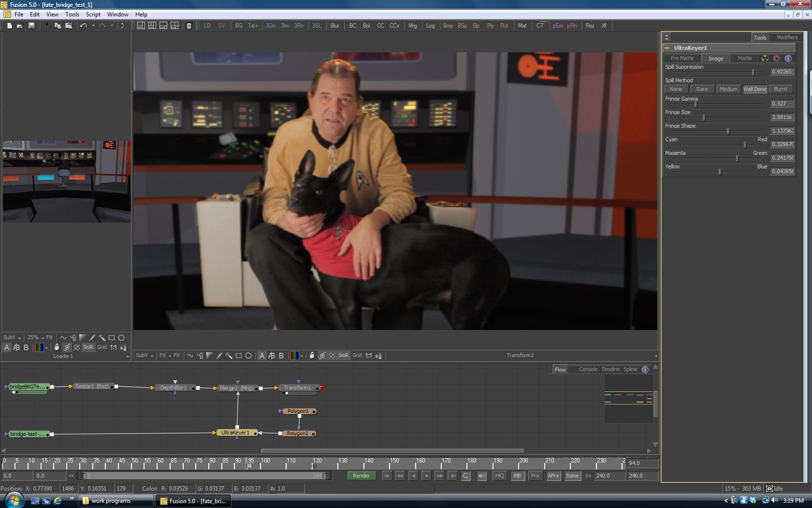The image size is (812, 508).
Task: Click the info icon in UltraKeyer1 tabs
Action: point(788,59)
